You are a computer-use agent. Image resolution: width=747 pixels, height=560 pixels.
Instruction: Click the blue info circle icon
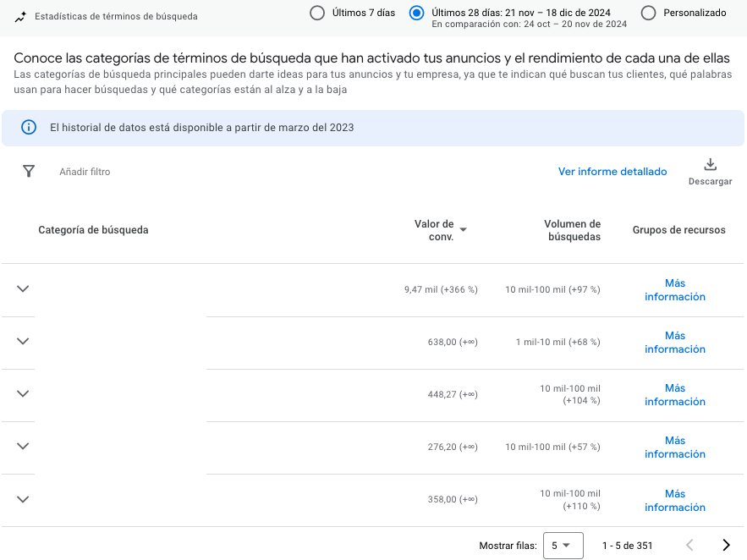click(x=29, y=128)
